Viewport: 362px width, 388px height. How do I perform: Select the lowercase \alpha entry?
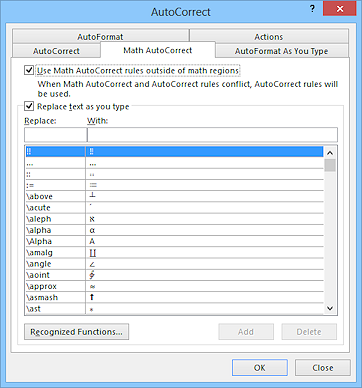coord(174,230)
